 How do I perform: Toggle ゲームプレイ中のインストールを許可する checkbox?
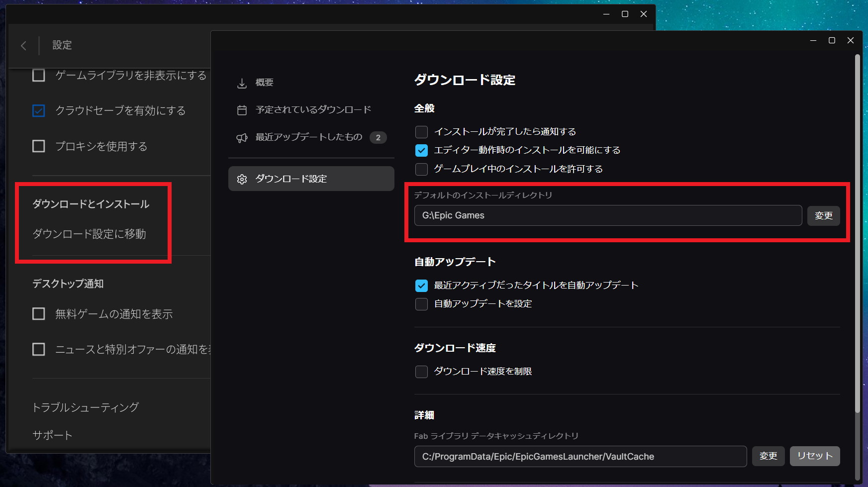tap(421, 169)
